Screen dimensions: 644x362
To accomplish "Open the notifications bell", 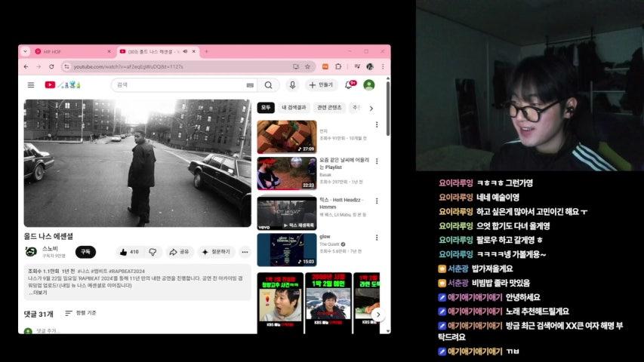I will tap(349, 85).
